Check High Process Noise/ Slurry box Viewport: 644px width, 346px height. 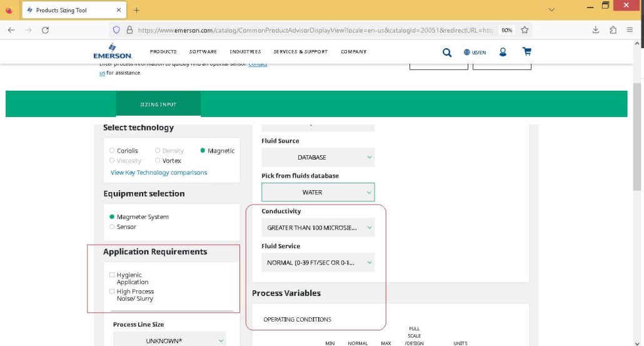pyautogui.click(x=112, y=291)
